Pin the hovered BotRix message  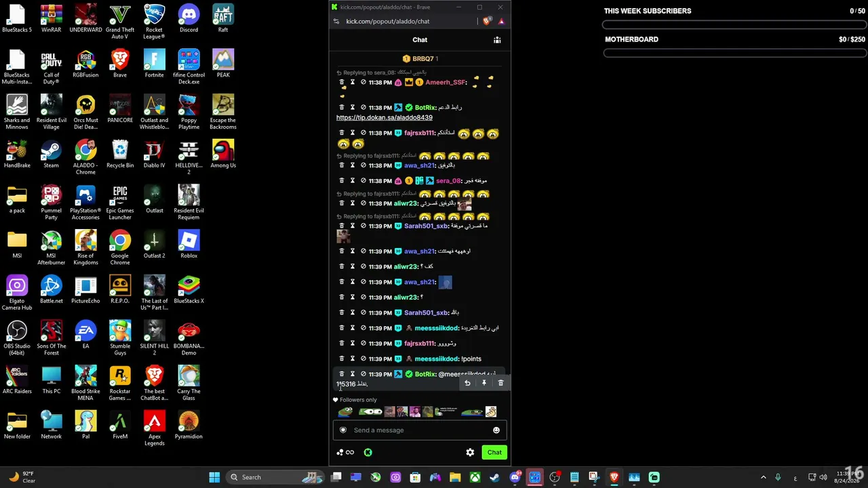484,384
